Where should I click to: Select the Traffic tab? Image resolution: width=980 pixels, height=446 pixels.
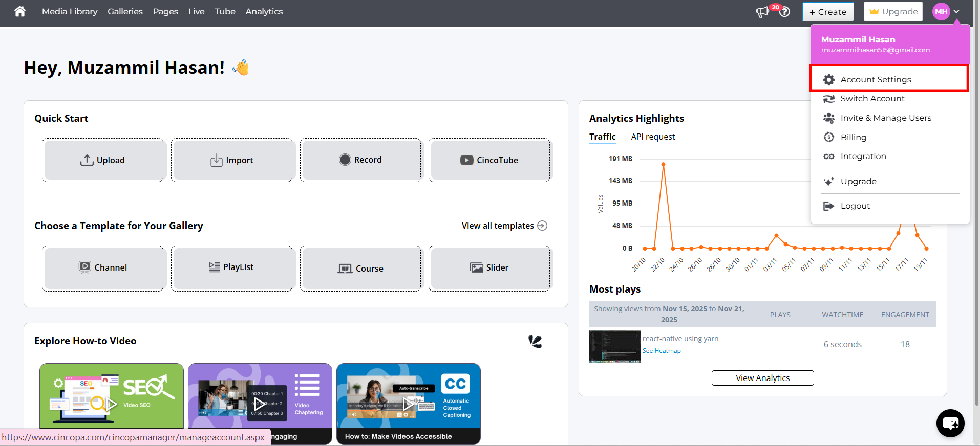[x=602, y=137]
